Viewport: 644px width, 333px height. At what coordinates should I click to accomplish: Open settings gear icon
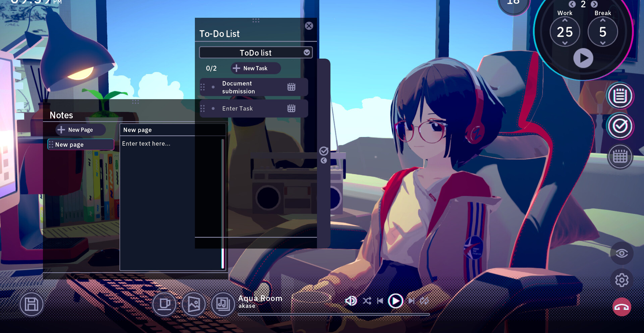(622, 280)
